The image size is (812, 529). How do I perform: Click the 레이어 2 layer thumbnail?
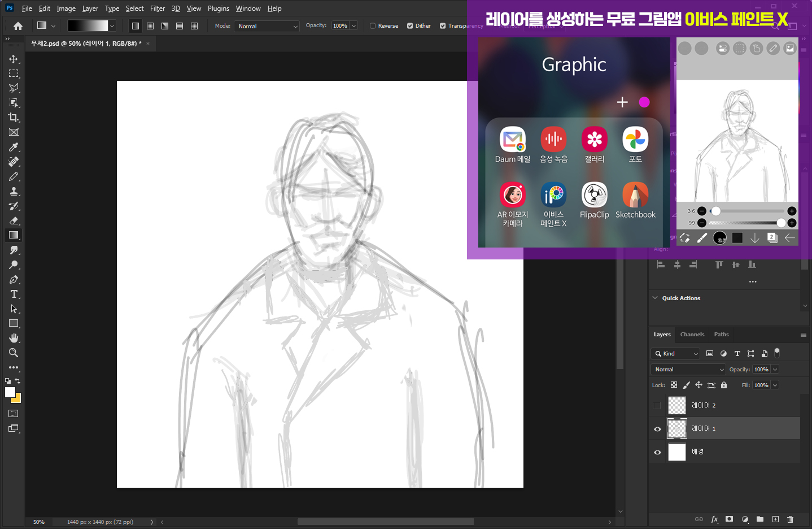click(676, 405)
